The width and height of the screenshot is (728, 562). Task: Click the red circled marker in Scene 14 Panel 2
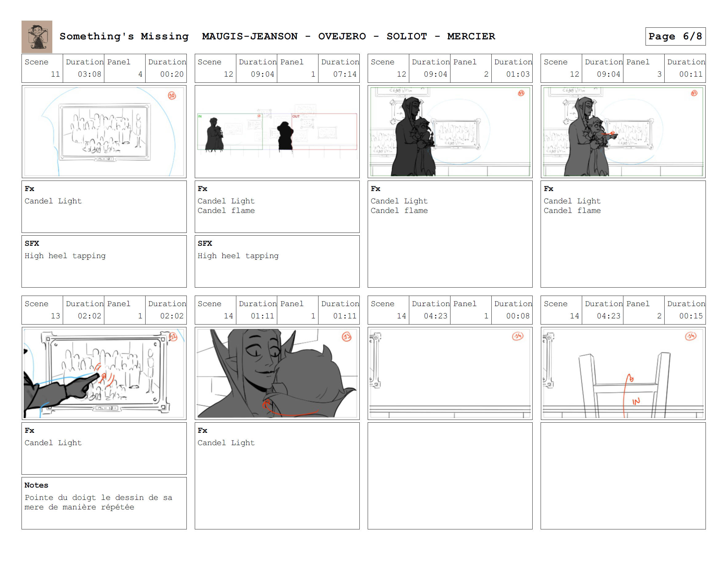coord(690,336)
